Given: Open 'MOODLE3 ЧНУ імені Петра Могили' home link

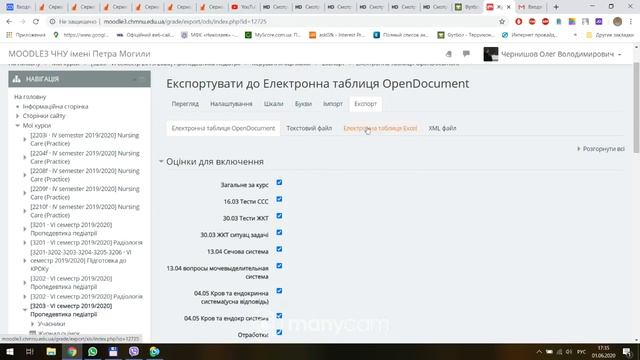Looking at the screenshot, I should click(79, 54).
